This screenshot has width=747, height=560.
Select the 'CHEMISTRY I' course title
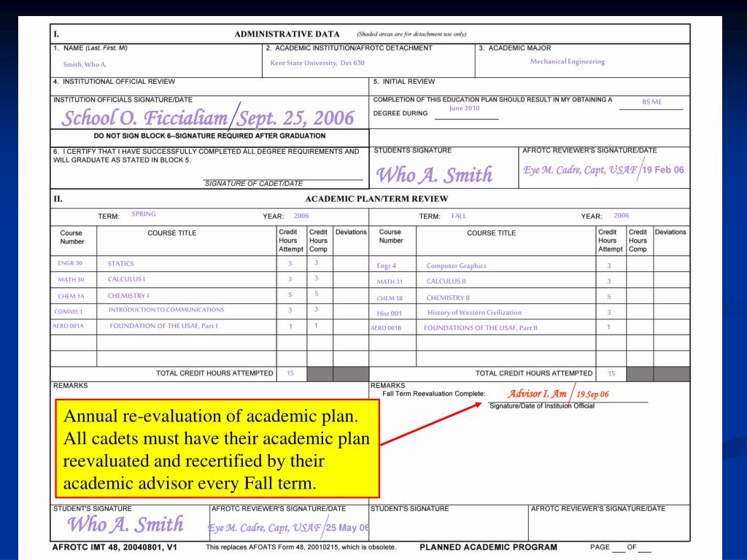click(x=128, y=296)
